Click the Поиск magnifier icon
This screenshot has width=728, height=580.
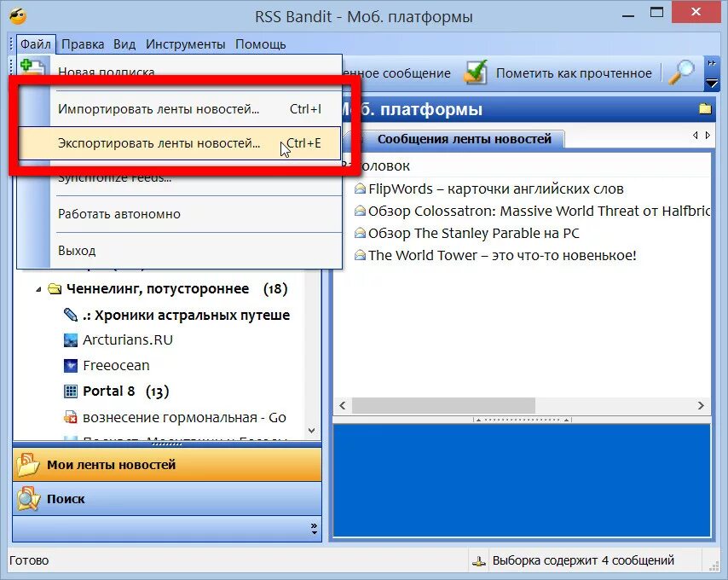point(28,500)
